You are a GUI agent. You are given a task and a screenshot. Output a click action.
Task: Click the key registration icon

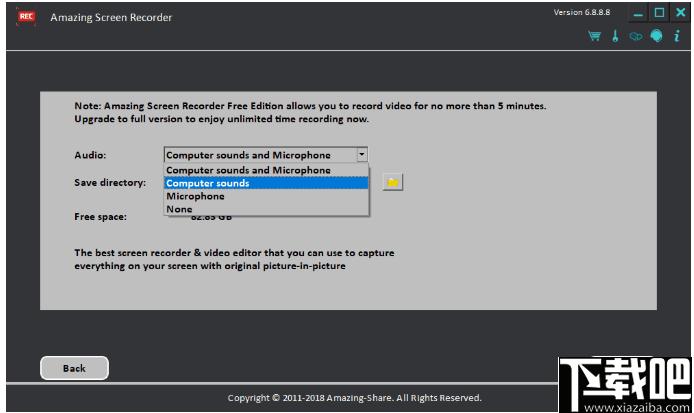click(615, 36)
